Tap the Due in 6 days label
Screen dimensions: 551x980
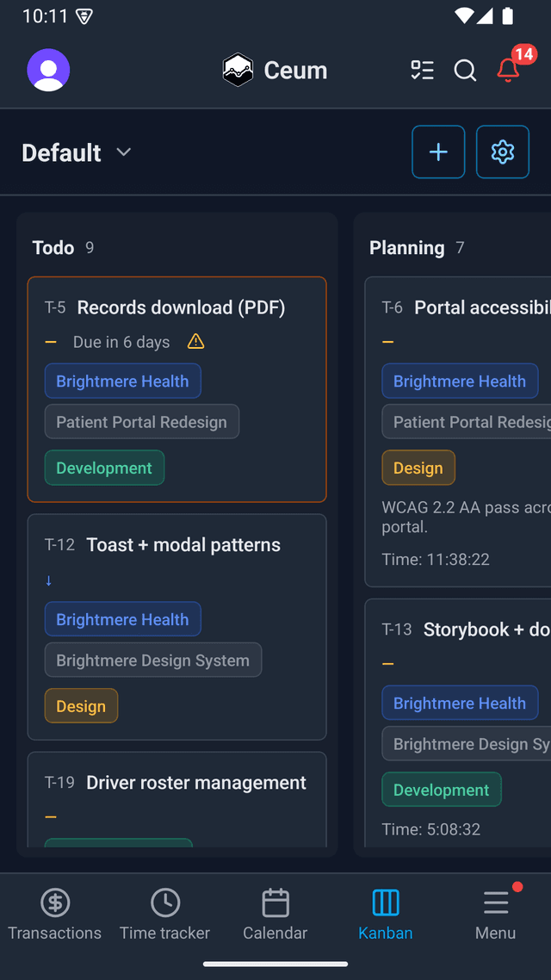point(121,342)
